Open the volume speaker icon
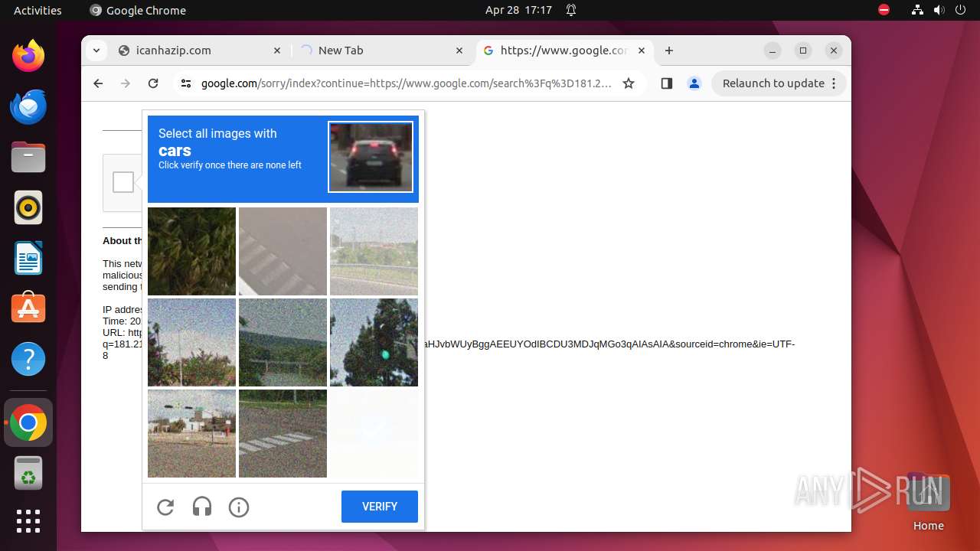 click(939, 10)
